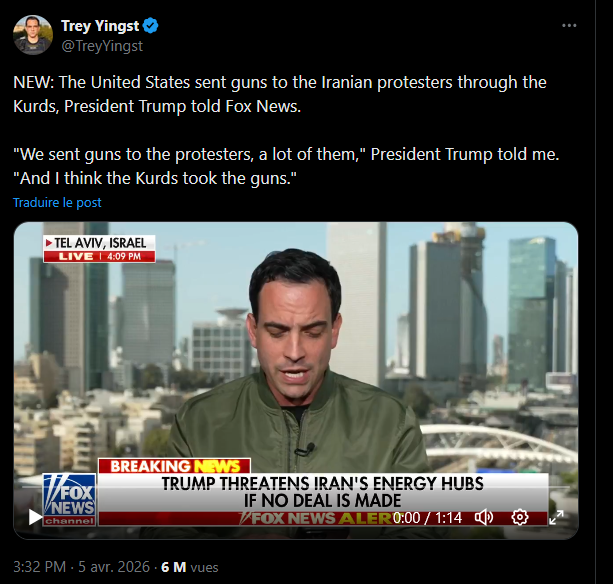Mute the video sound
This screenshot has height=584, width=613.
pyautogui.click(x=484, y=517)
